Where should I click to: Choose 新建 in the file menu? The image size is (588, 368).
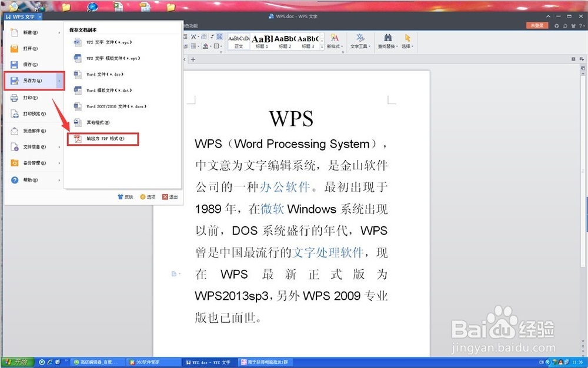(x=34, y=32)
